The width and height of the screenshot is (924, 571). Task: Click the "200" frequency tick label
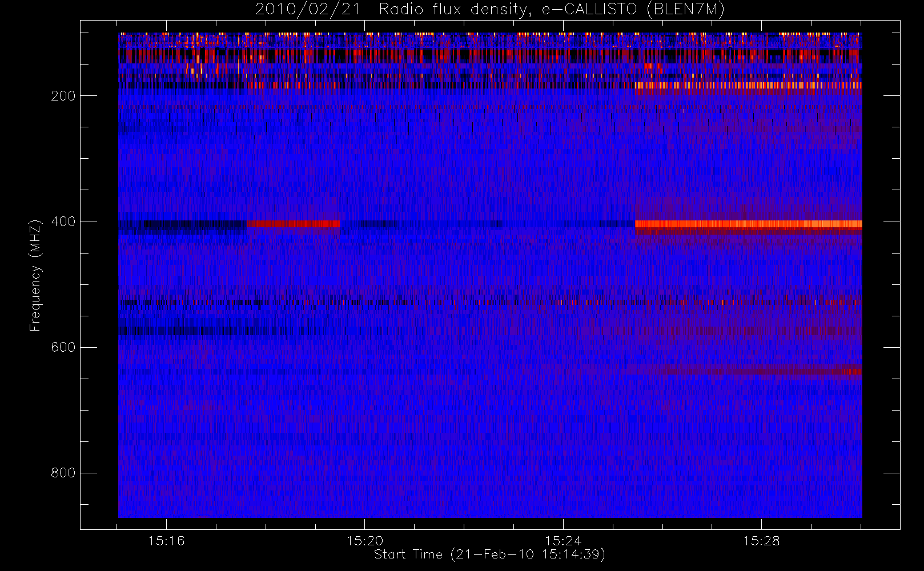click(x=63, y=96)
